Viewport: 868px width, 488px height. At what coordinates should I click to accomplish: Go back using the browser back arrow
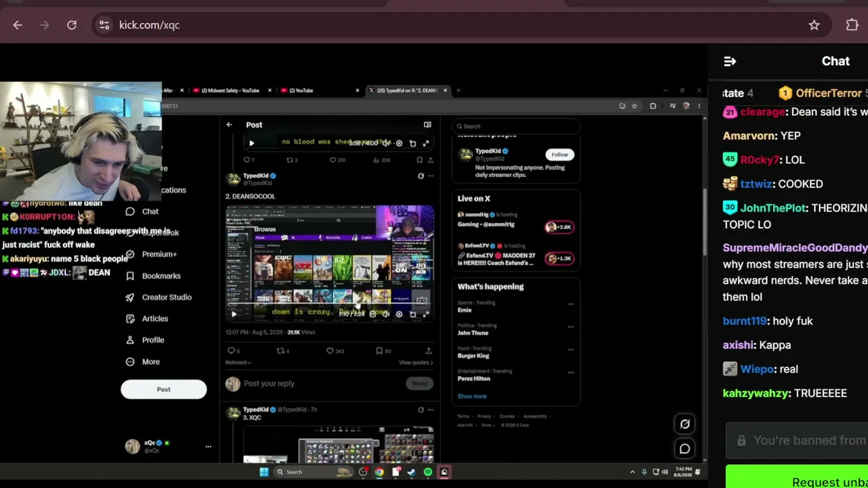[x=18, y=25]
